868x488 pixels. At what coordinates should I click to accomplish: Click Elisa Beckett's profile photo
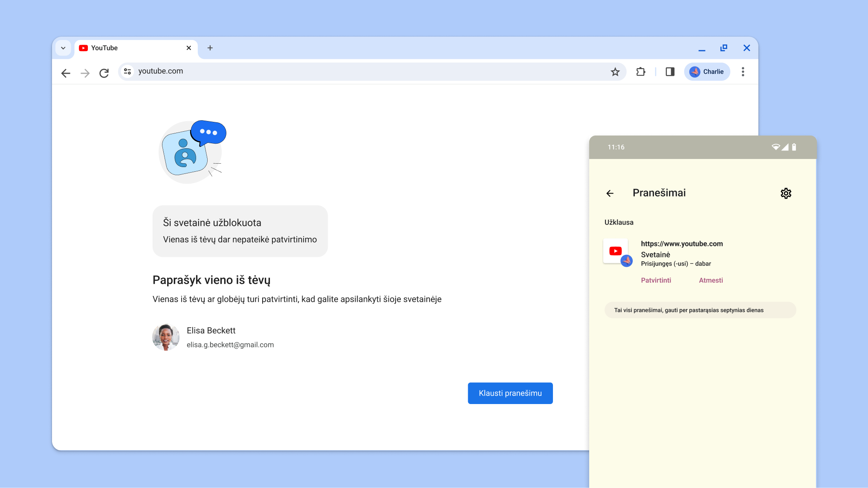coord(166,337)
